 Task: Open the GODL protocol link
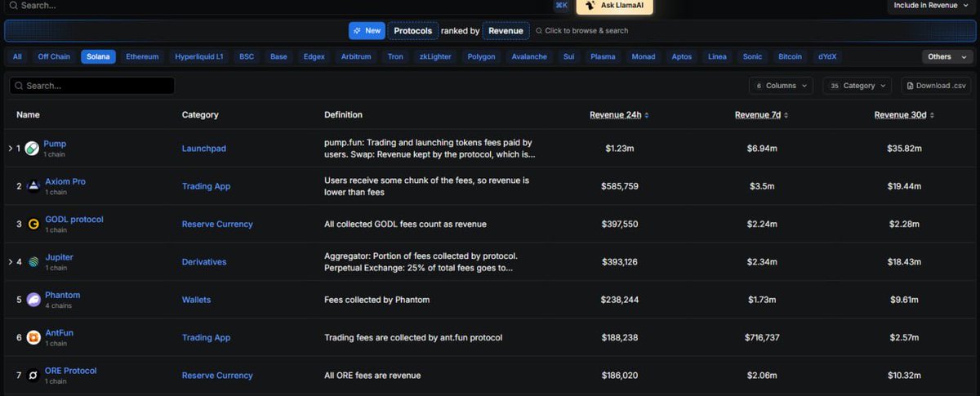(74, 219)
